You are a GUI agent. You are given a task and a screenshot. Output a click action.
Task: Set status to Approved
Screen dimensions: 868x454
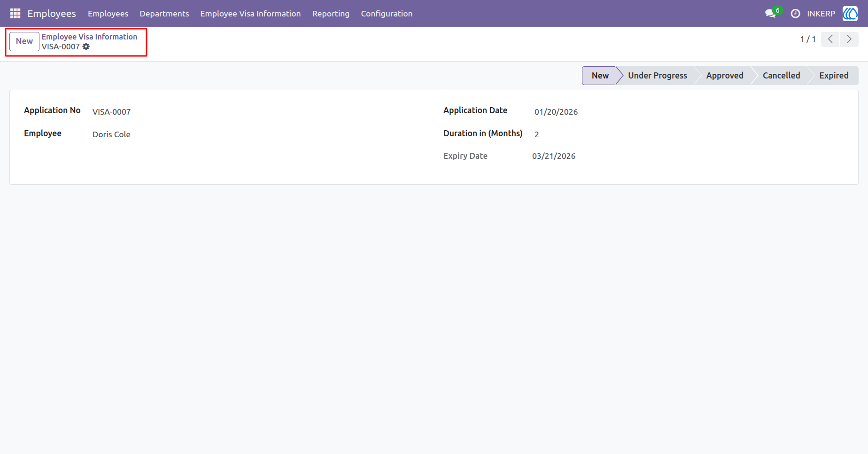coord(725,76)
